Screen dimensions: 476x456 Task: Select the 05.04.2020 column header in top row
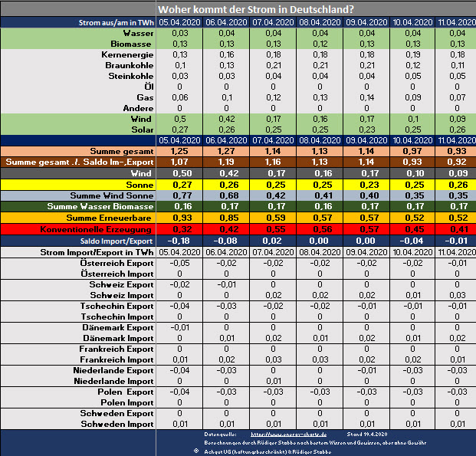[x=179, y=23]
